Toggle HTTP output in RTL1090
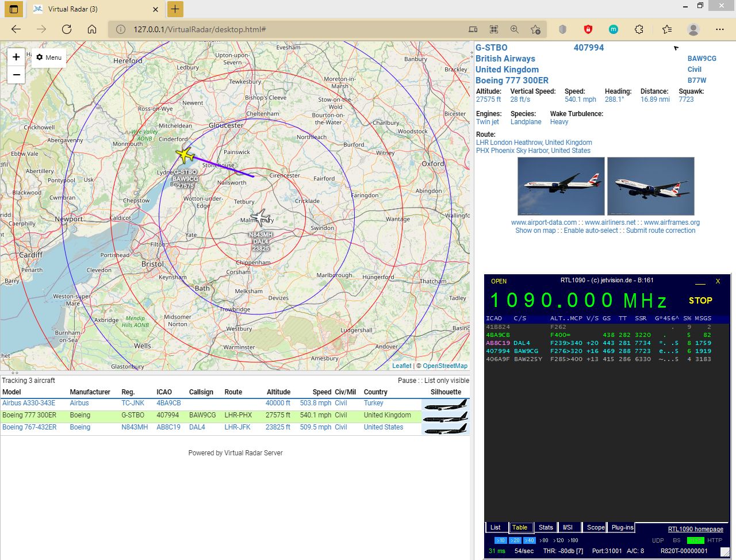The image size is (736, 560). [715, 540]
